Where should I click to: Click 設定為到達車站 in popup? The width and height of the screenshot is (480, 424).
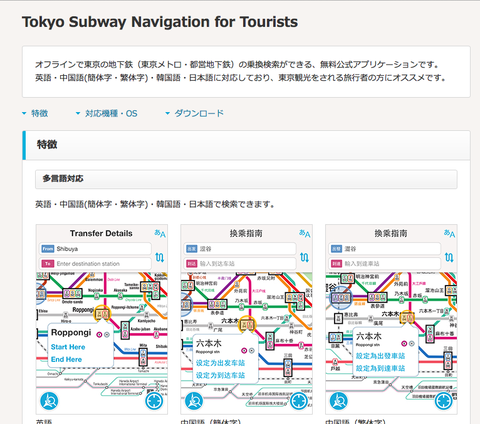pos(380,368)
